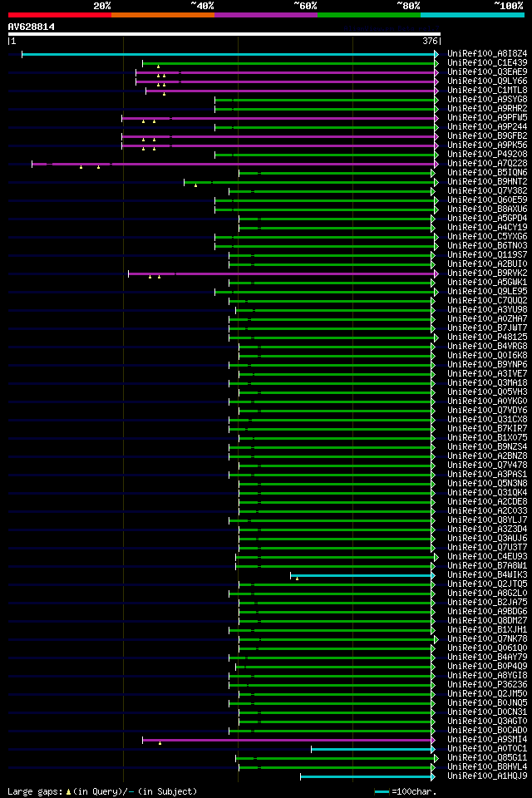Click the purple alignment bar for UniRef100_B9RVK2

tap(282, 273)
